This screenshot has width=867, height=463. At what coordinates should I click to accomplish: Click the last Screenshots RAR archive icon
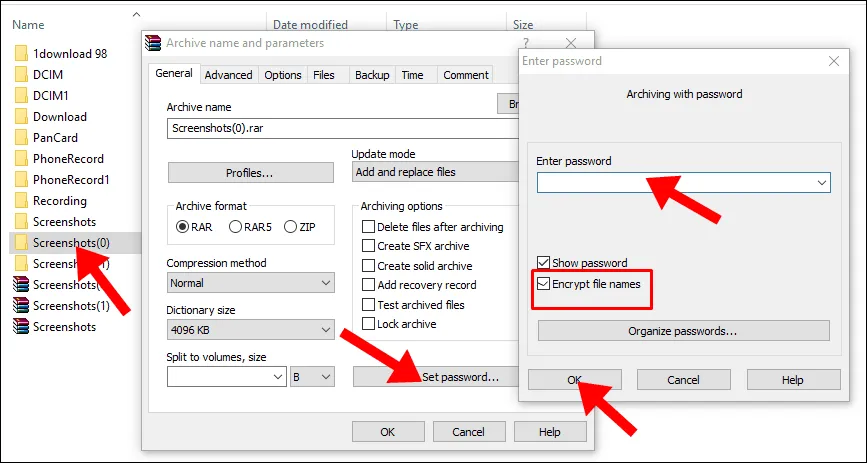tap(21, 327)
